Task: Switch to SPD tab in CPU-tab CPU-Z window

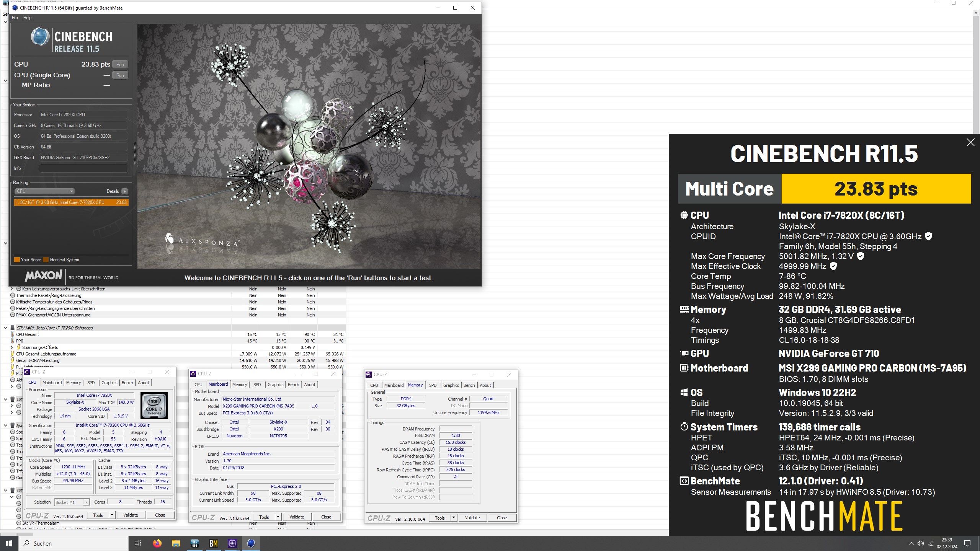Action: [91, 383]
